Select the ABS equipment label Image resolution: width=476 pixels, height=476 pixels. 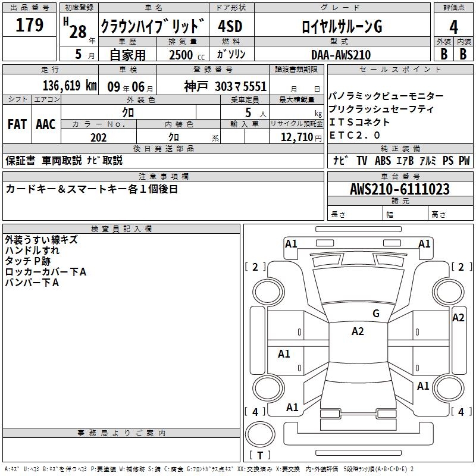coord(384,161)
